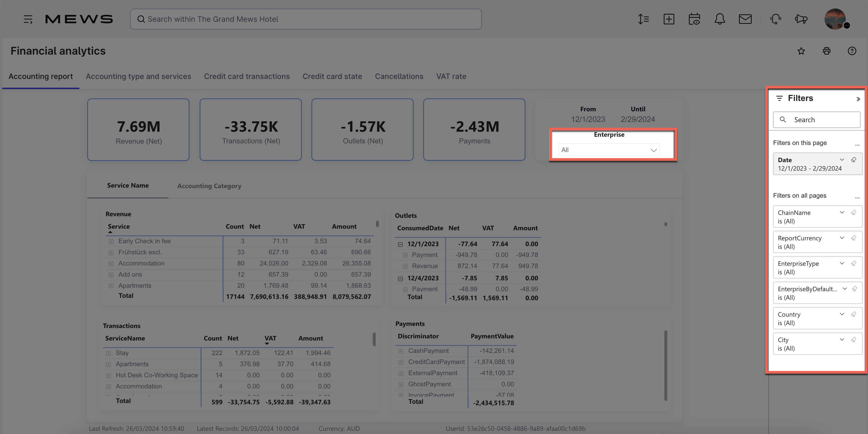
Task: Expand the ReportCurrency filter chevron
Action: [x=842, y=238]
